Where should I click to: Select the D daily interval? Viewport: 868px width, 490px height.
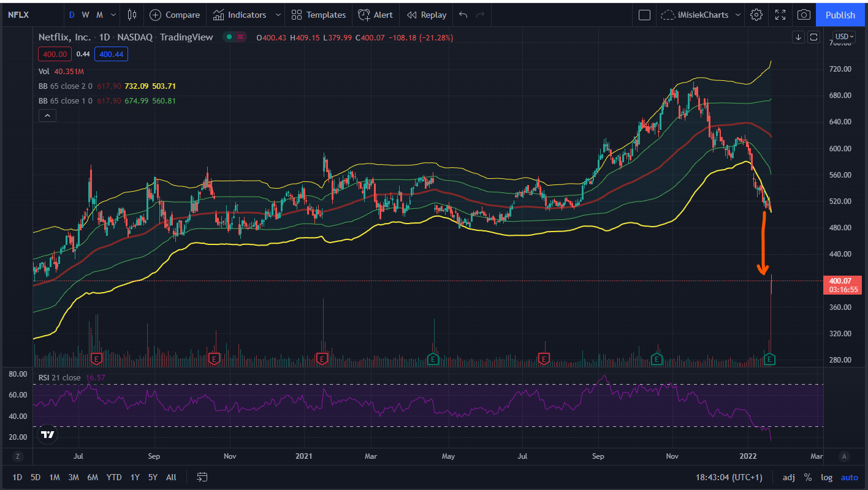coord(72,15)
